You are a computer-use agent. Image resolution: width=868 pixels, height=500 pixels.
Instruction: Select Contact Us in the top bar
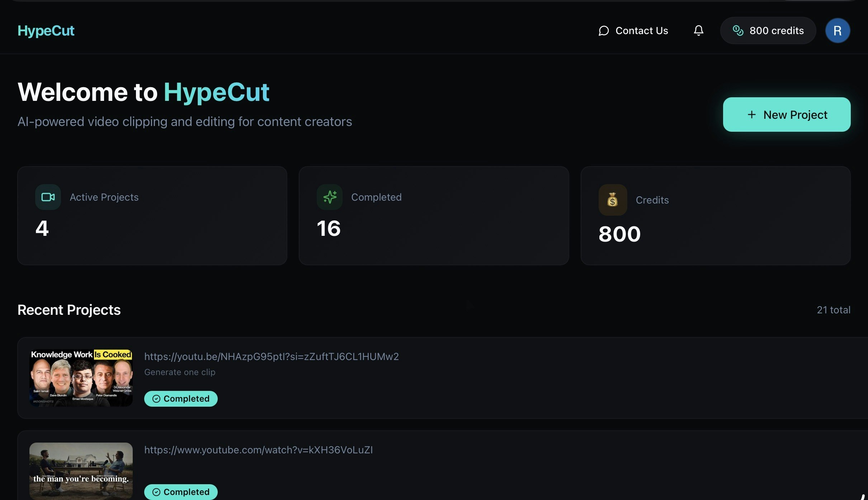pyautogui.click(x=642, y=31)
